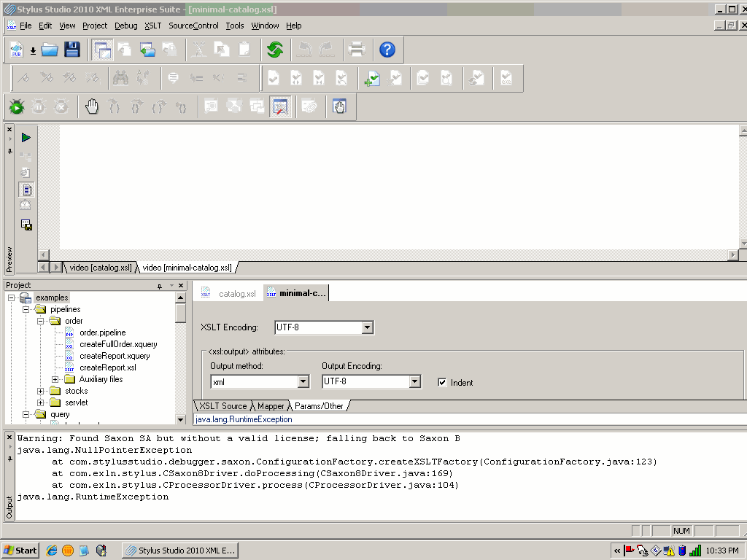Open help with the blue question mark
Image resolution: width=747 pixels, height=560 pixels.
(x=387, y=50)
